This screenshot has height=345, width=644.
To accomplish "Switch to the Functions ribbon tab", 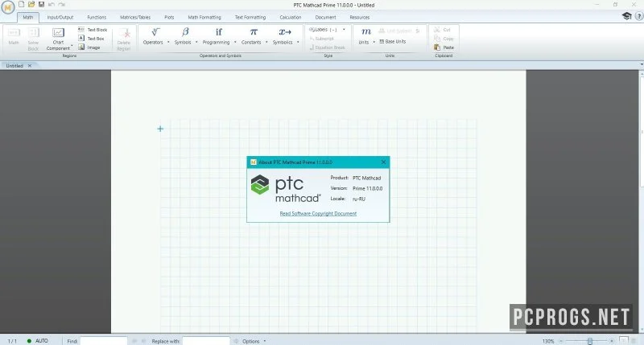I will (x=97, y=17).
